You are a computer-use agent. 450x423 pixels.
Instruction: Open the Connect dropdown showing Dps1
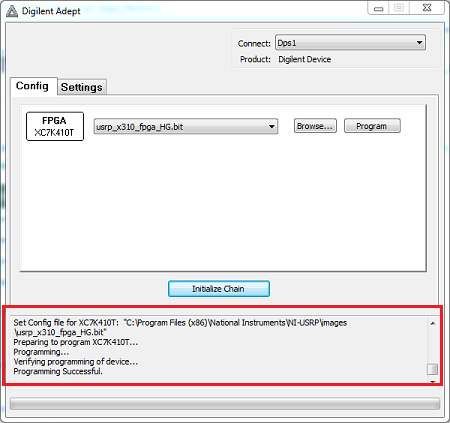350,43
